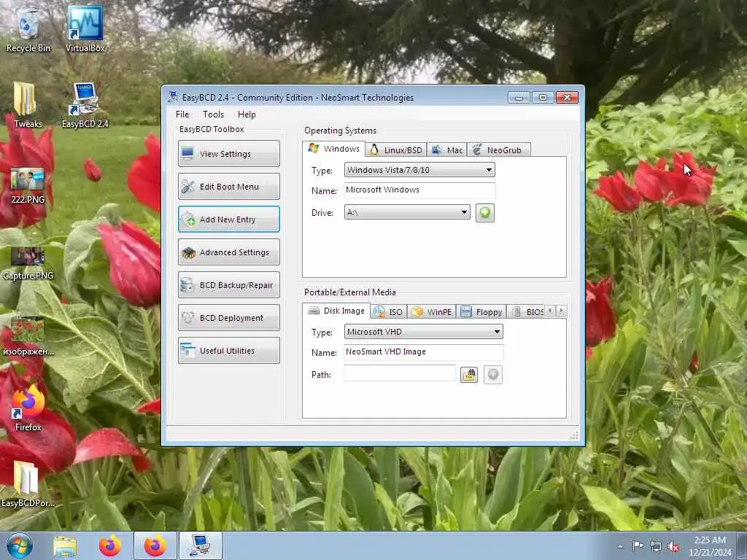Select the Capture.PNG desktop file

click(28, 262)
